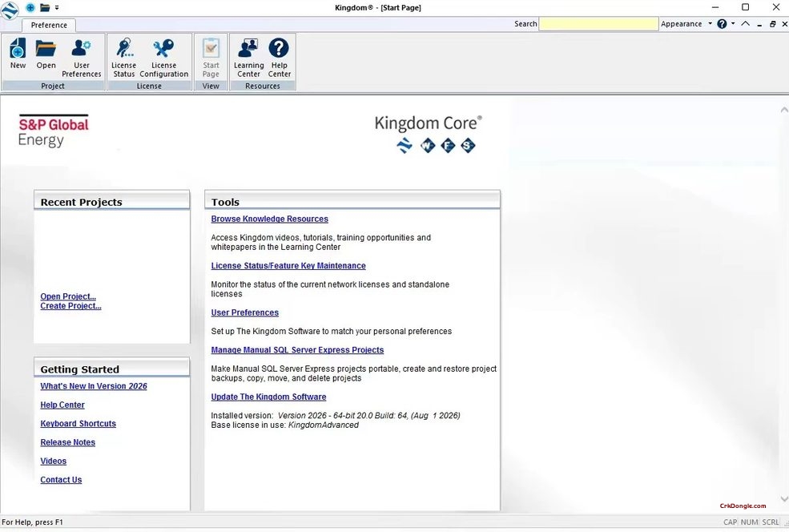
Task: Close the inner Start Page document
Action: click(784, 24)
